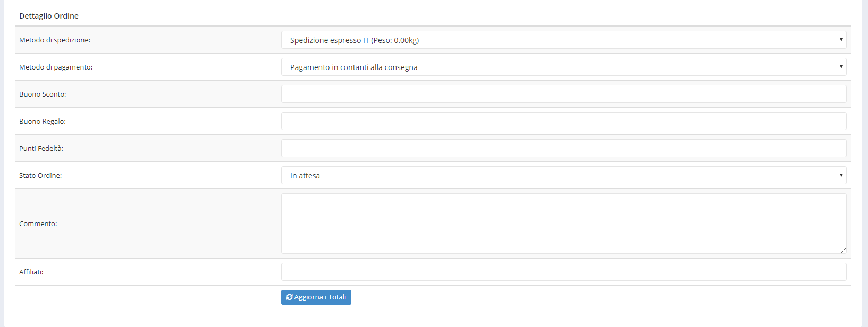
Task: Focus the Affiliati input field
Action: (x=563, y=272)
